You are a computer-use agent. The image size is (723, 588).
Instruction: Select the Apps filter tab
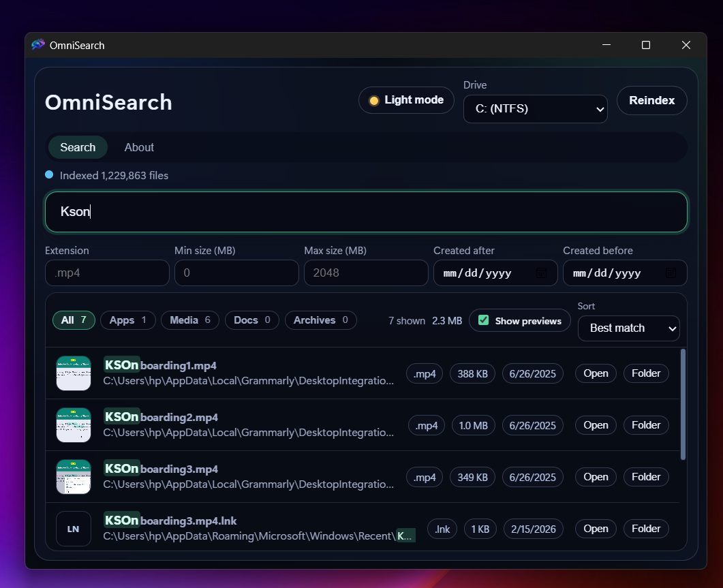coord(127,320)
